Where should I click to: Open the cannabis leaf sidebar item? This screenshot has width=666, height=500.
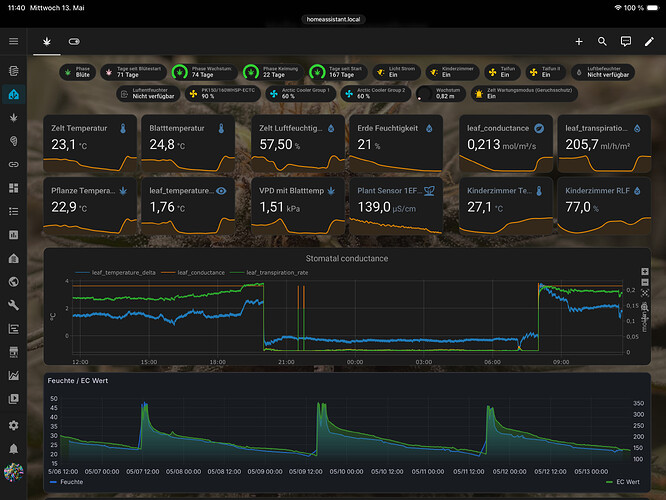(14, 118)
